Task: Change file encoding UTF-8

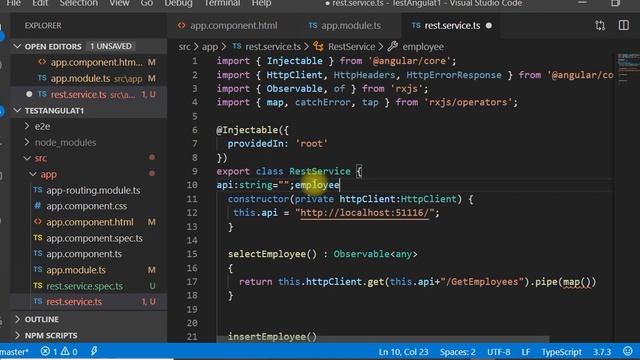Action: click(x=498, y=352)
